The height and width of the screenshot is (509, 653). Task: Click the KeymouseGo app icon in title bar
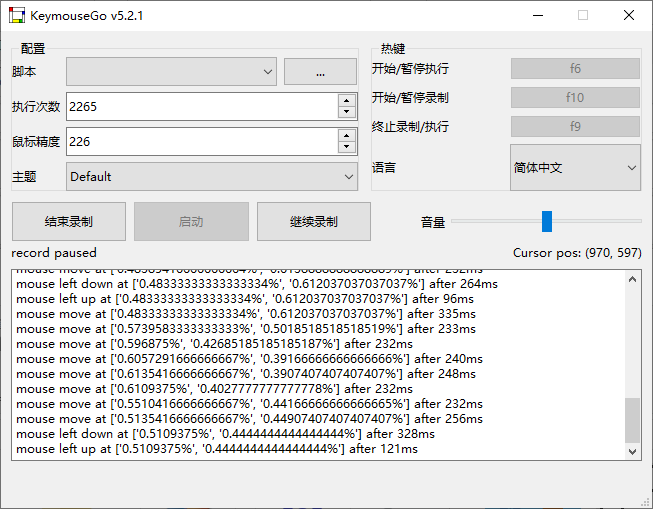(17, 15)
